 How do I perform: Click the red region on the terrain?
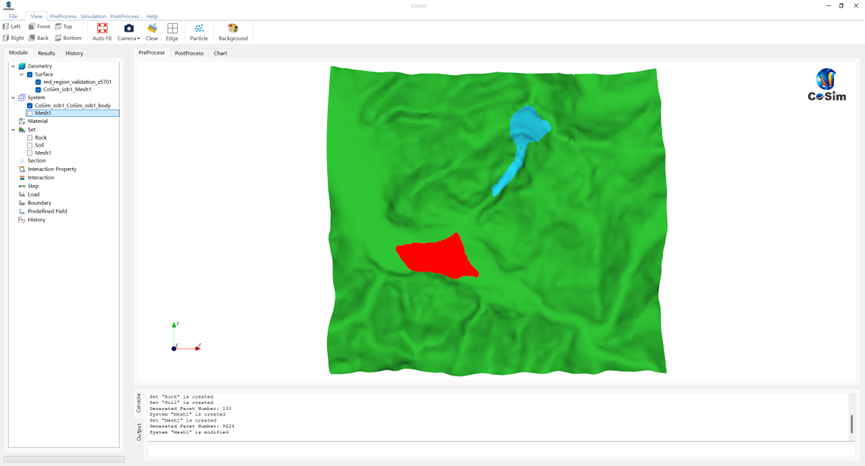[x=436, y=257]
